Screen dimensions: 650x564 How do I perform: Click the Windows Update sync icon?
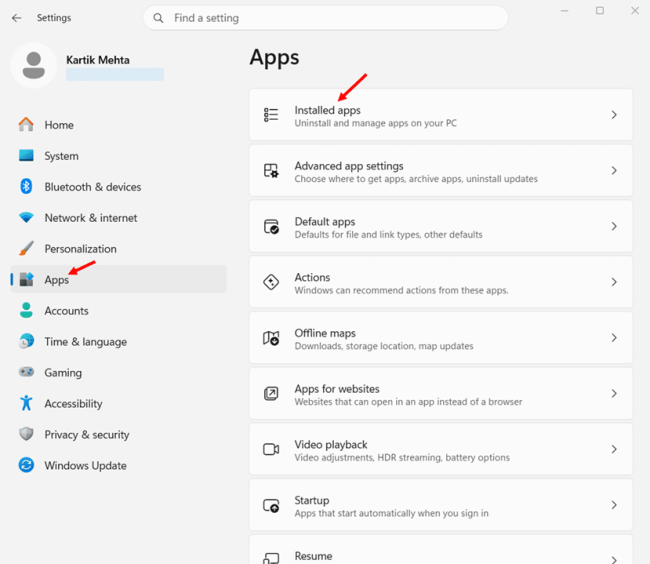(26, 465)
